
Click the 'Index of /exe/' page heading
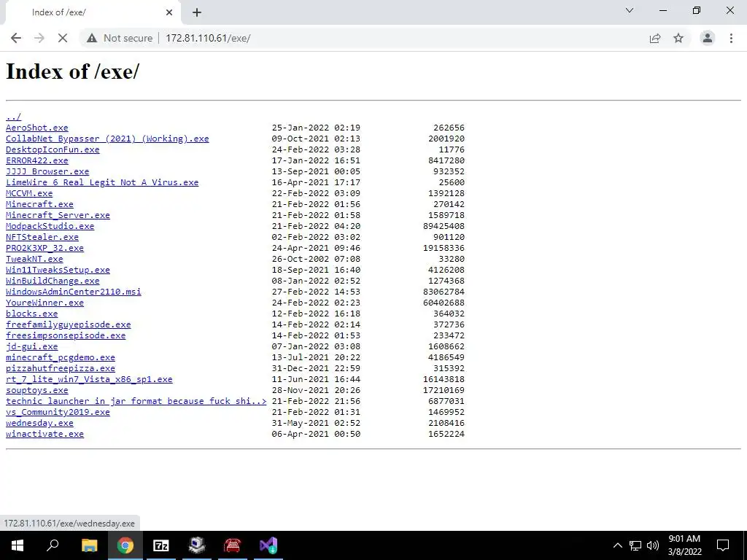point(72,71)
